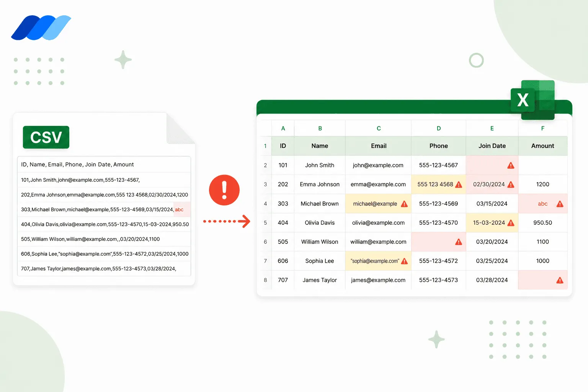
Task: Click CSV line starting with 707,James Taylor
Action: click(98, 269)
